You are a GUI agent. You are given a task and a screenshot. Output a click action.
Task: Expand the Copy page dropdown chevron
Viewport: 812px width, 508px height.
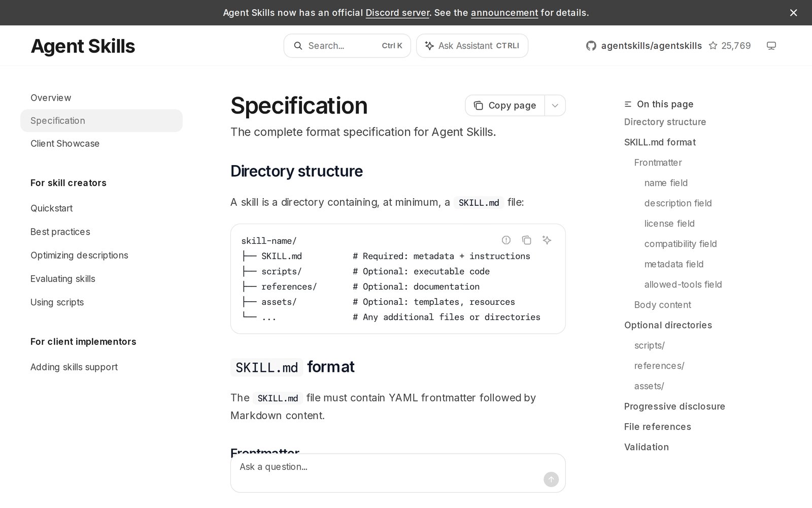click(555, 105)
